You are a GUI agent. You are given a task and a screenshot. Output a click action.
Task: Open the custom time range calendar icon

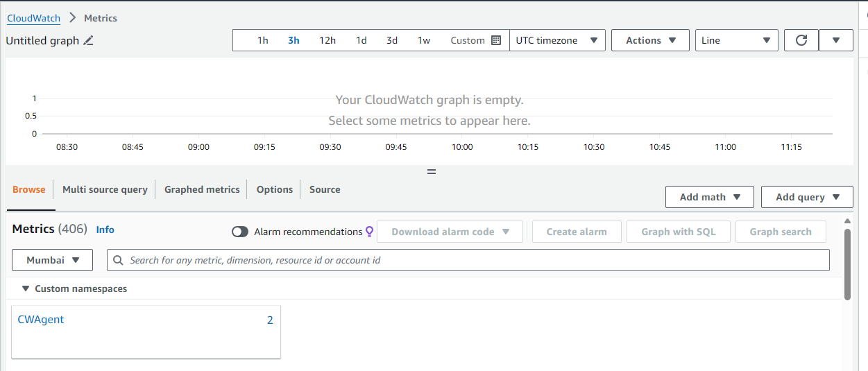click(496, 40)
